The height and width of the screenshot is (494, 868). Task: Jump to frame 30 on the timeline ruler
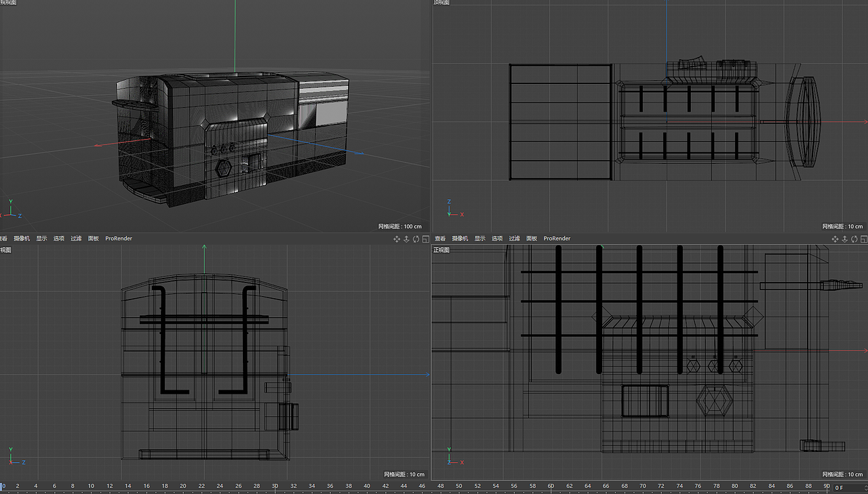click(275, 486)
